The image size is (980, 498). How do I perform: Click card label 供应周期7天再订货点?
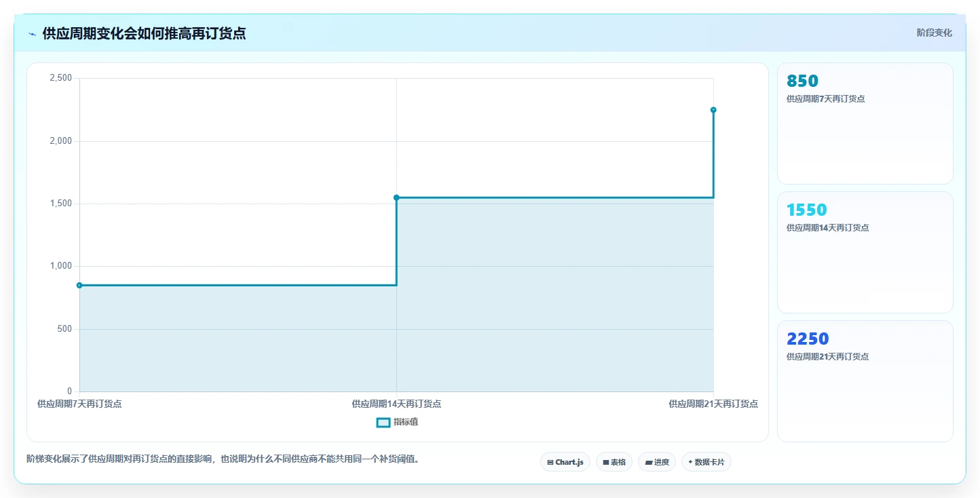click(825, 99)
